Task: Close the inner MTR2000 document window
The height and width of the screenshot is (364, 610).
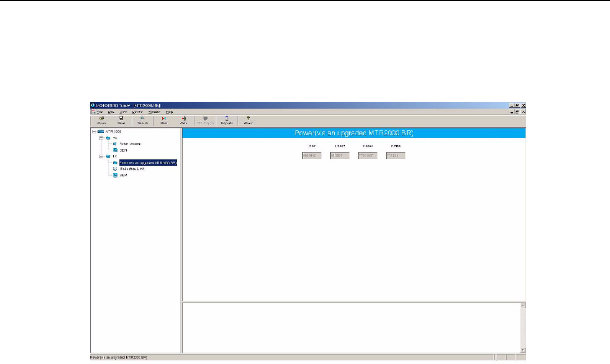Action: point(523,112)
